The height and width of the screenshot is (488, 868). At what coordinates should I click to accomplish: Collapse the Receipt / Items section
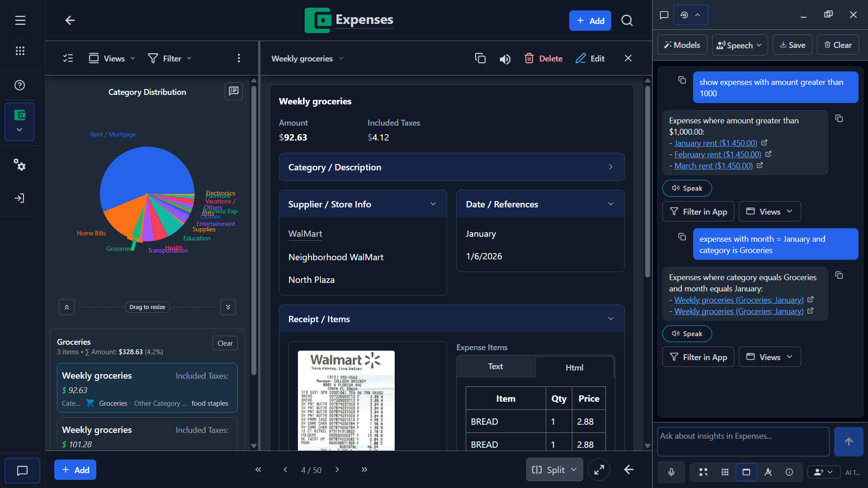pos(452,319)
